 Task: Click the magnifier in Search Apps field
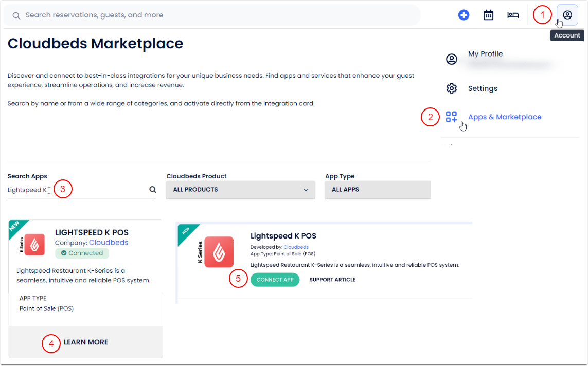153,190
